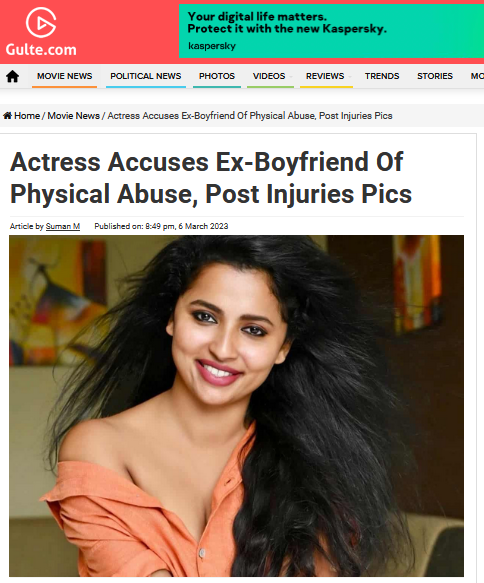484x583 pixels.
Task: Expand the Videos dropdown menu
Action: pyautogui.click(x=270, y=76)
